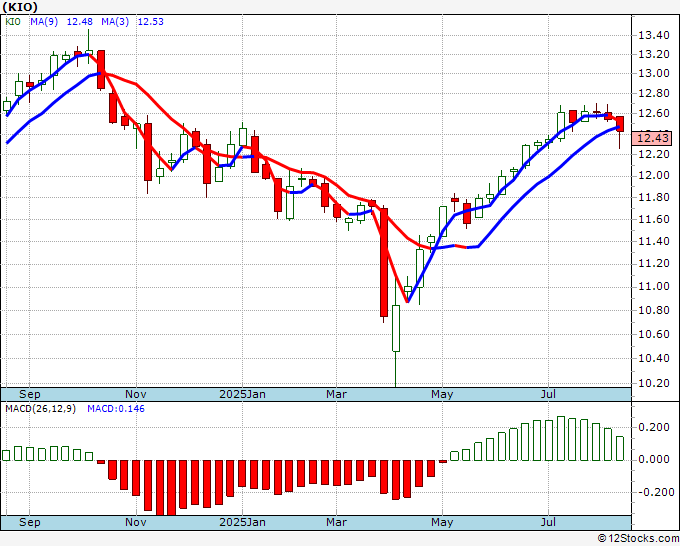The width and height of the screenshot is (680, 546).
Task: Click the 0.200 MACD axis label
Action: pyautogui.click(x=654, y=427)
